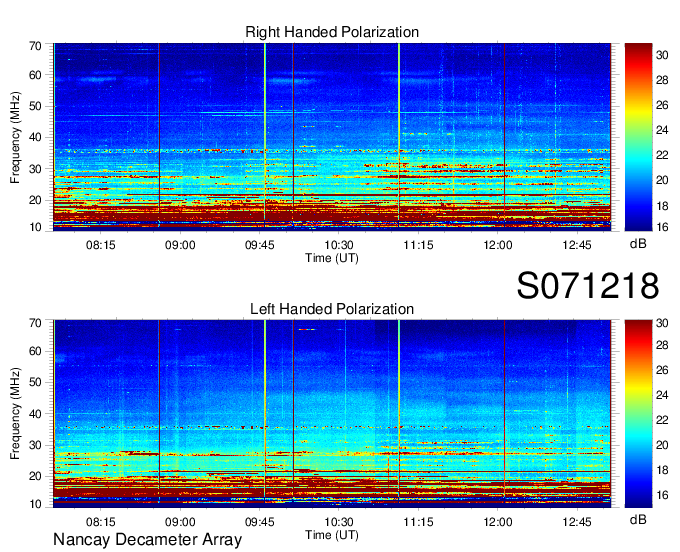Click the 'Nancay Decameter Array' caption
The width and height of the screenshot is (680, 552).
(x=147, y=540)
